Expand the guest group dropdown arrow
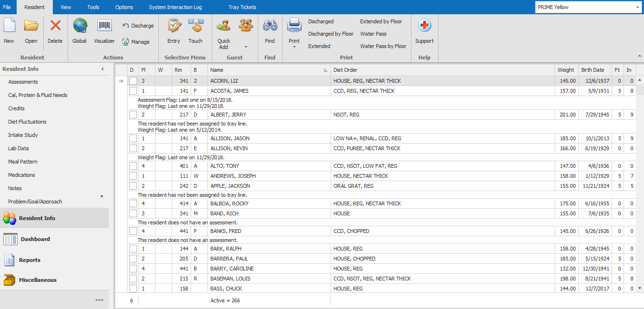The height and width of the screenshot is (309, 644). [x=246, y=47]
